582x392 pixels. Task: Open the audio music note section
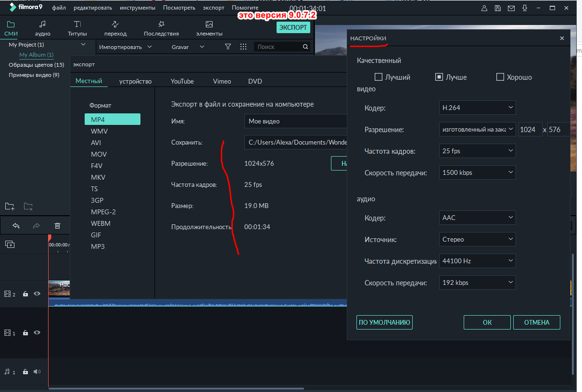(42, 24)
